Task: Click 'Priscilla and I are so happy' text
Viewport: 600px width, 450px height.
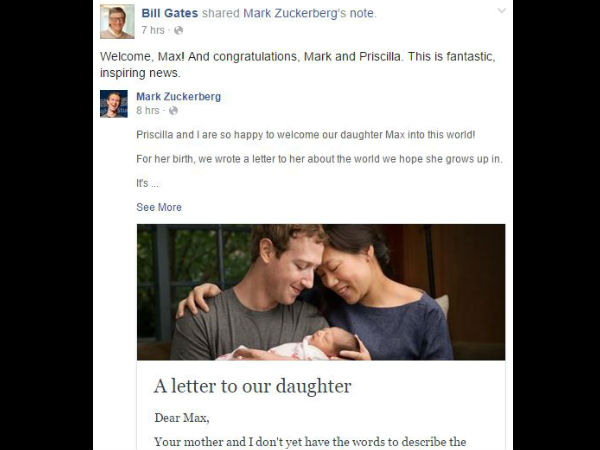Action: (x=306, y=135)
